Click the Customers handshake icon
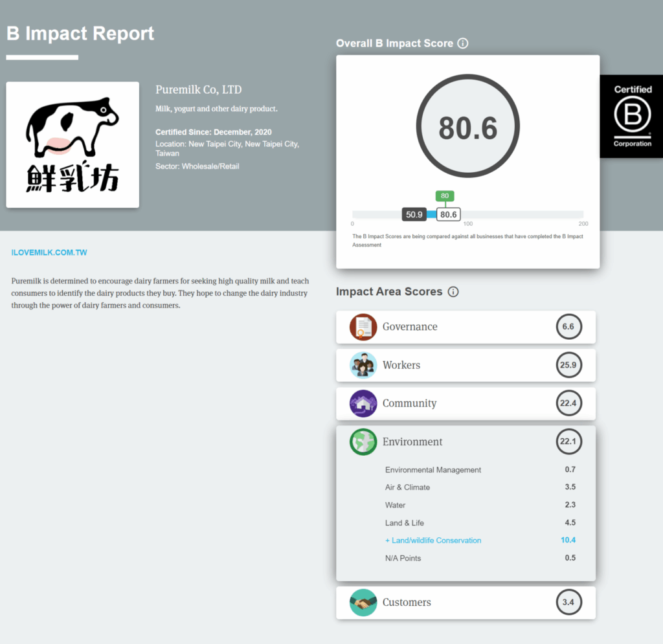The height and width of the screenshot is (644, 663). tap(363, 602)
